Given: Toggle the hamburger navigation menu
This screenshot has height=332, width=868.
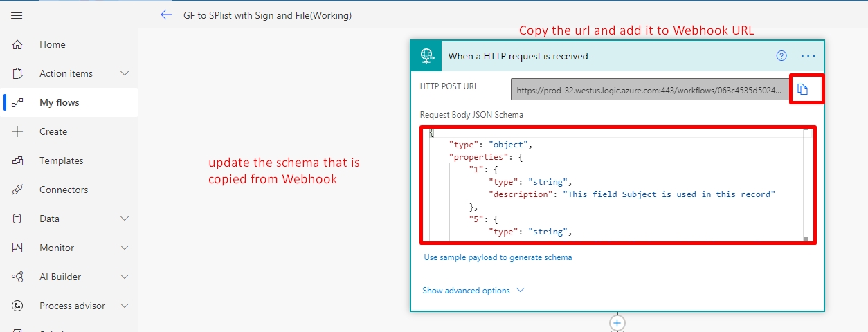Looking at the screenshot, I should pyautogui.click(x=17, y=15).
